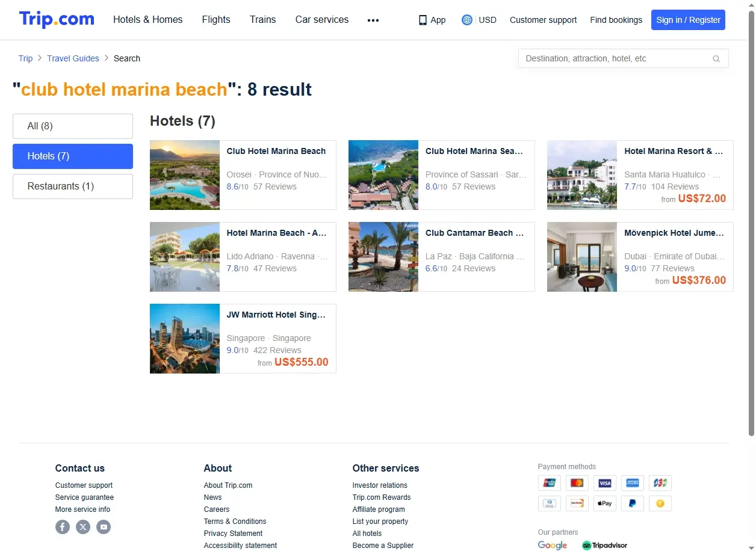This screenshot has height=554, width=756.
Task: Open the YouTube social icon
Action: (104, 527)
